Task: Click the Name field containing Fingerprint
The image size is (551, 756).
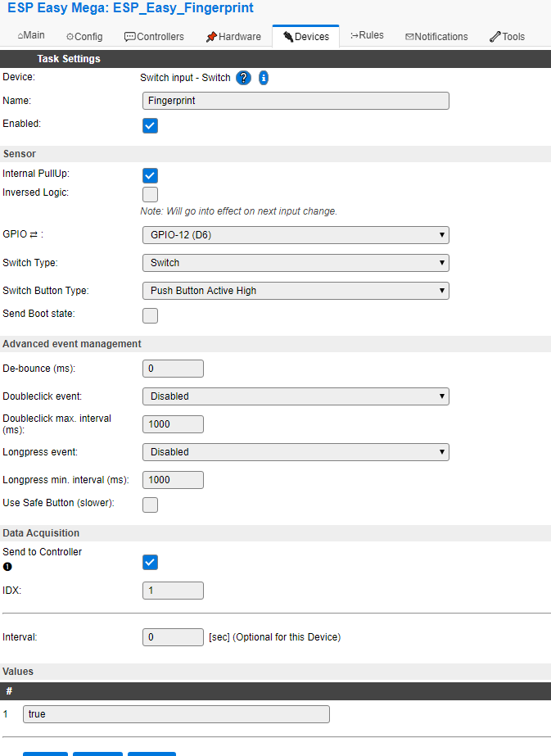Action: pos(296,101)
